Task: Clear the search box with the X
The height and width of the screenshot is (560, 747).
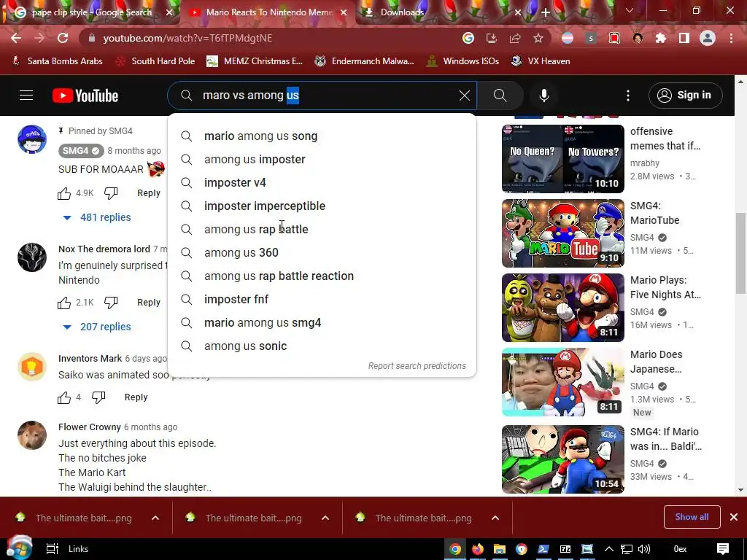Action: point(465,96)
